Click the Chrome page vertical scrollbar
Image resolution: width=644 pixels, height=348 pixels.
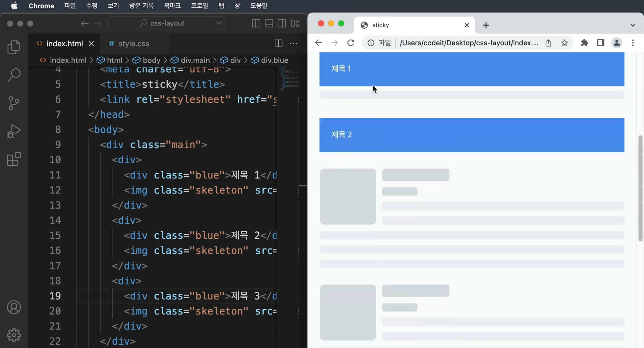click(x=640, y=188)
